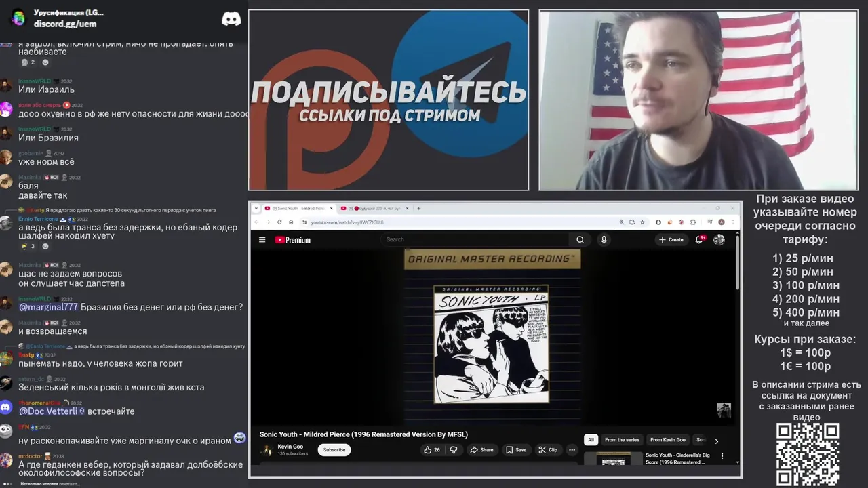Click the browser forward arrow
The width and height of the screenshot is (868, 488).
click(x=268, y=222)
